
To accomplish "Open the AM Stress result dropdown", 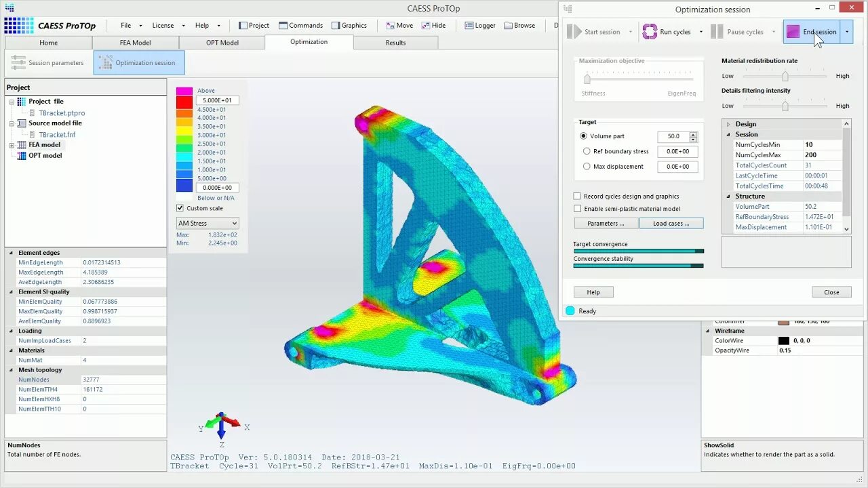I will point(208,223).
